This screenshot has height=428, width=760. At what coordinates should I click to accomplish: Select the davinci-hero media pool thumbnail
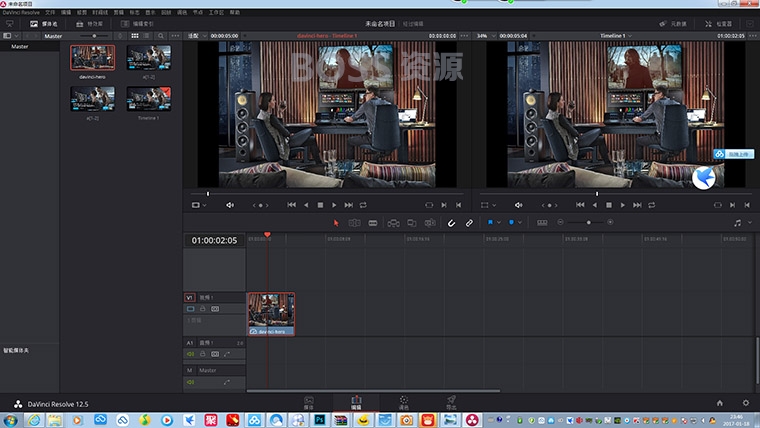click(x=93, y=58)
